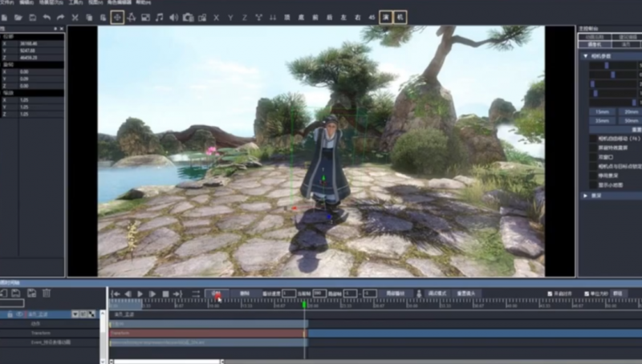This screenshot has height=364, width=642.
Task: Toggle the X axis button
Action: [x=217, y=17]
